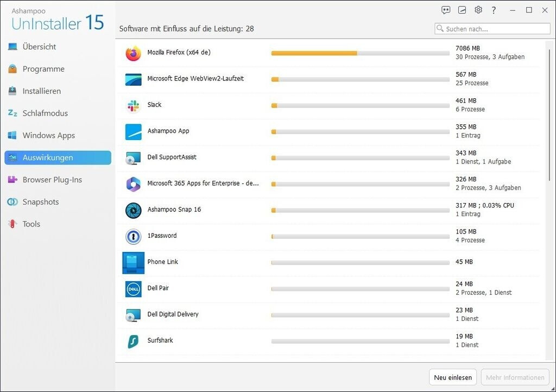Go to Schlafmodus section
Image resolution: width=556 pixels, height=392 pixels.
[45, 113]
